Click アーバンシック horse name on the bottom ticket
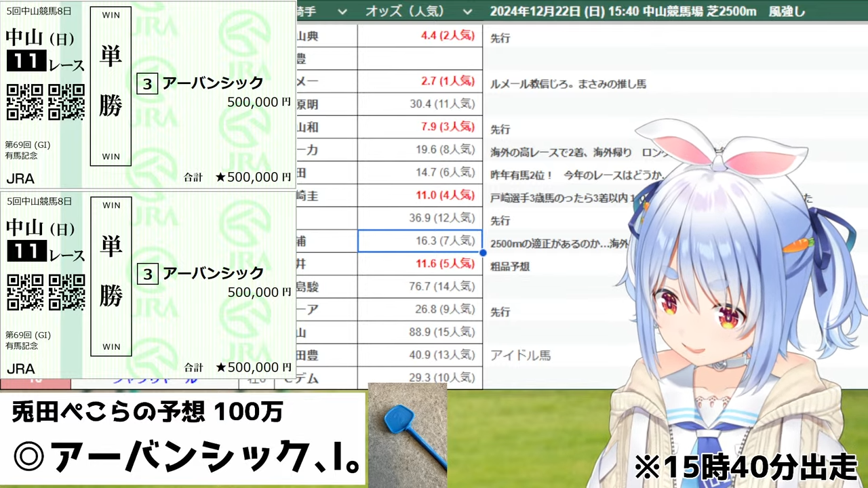Screen dimensions: 868x488 (x=212, y=272)
